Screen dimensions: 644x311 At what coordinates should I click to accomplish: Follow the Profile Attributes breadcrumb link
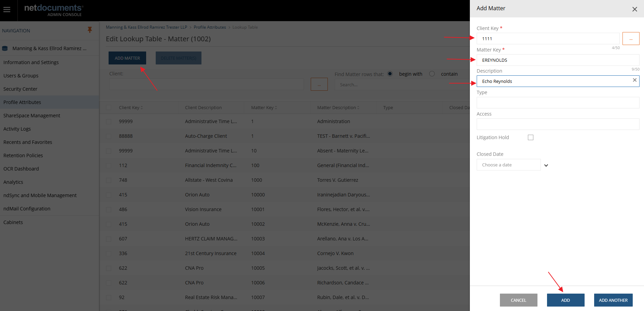[210, 27]
